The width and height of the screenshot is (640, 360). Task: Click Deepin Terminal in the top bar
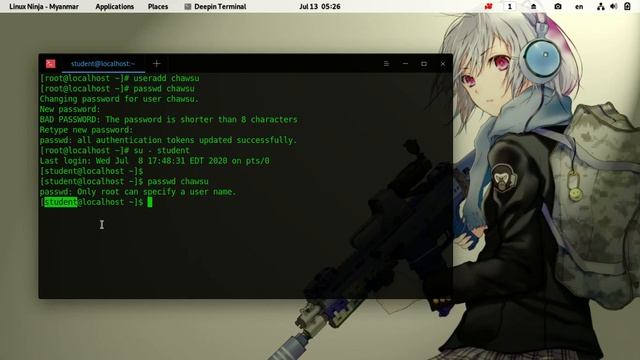pos(220,7)
